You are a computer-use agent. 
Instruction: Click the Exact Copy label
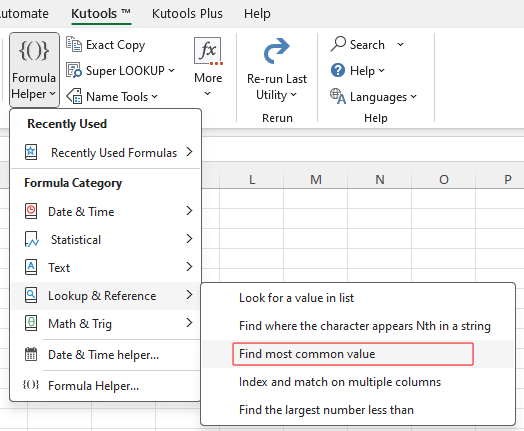point(116,45)
